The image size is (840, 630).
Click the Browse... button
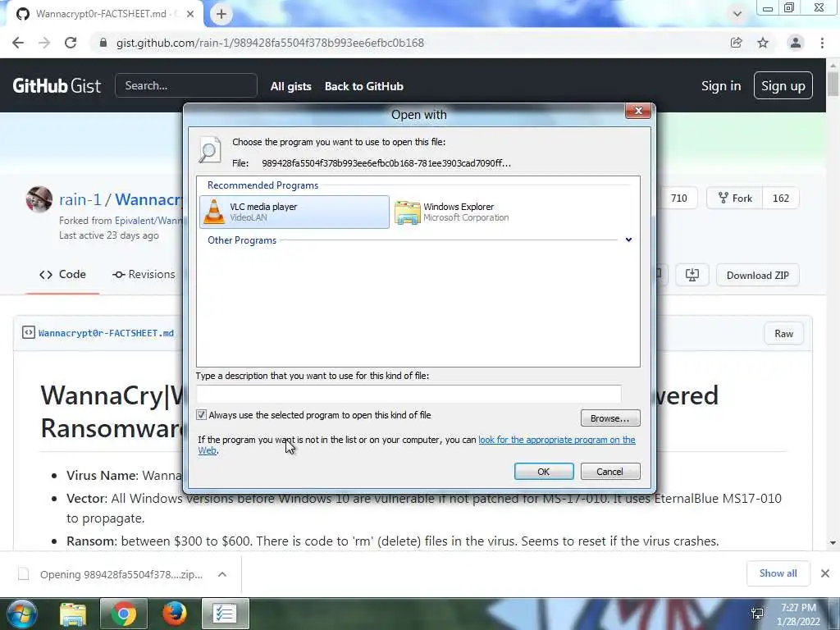(610, 418)
